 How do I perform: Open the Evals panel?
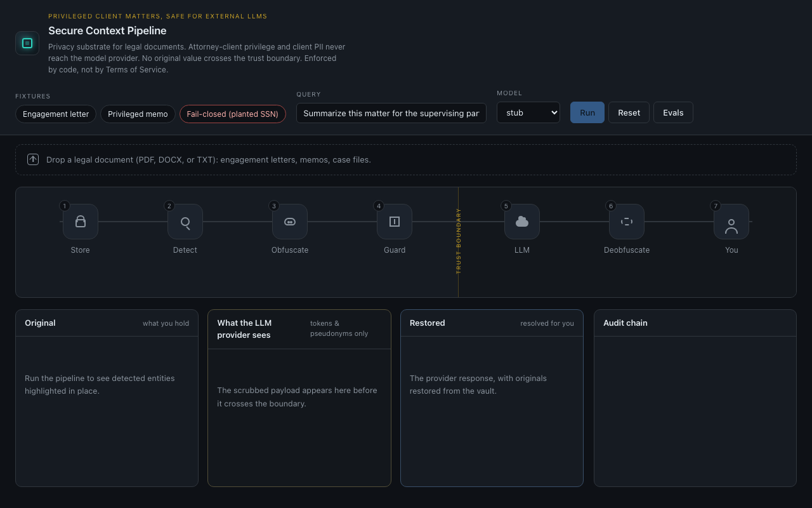(x=673, y=112)
